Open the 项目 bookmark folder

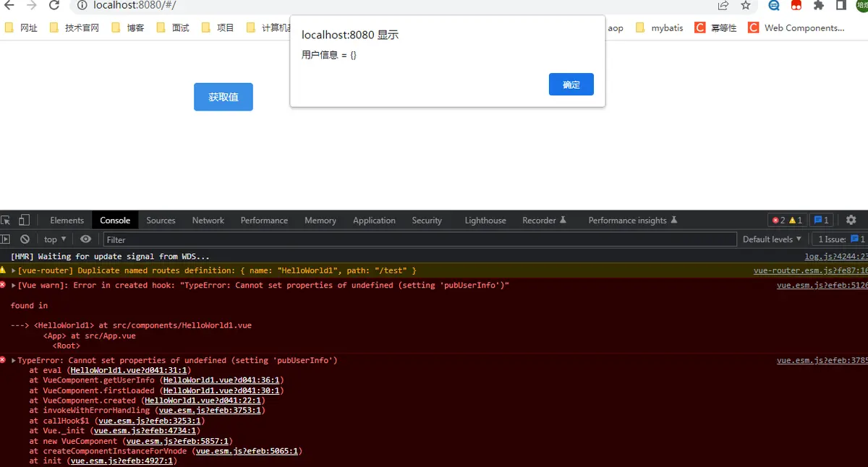tap(218, 28)
